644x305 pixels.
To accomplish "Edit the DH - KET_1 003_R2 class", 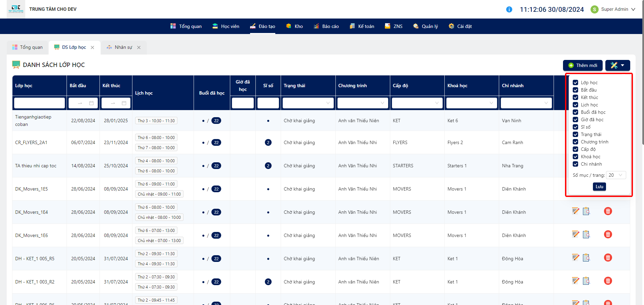I will [x=576, y=281].
